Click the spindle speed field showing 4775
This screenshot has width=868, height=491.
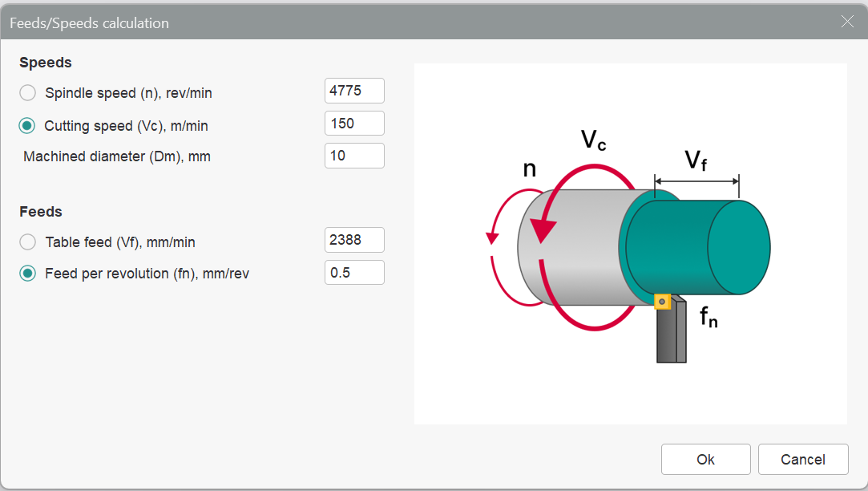click(x=354, y=91)
